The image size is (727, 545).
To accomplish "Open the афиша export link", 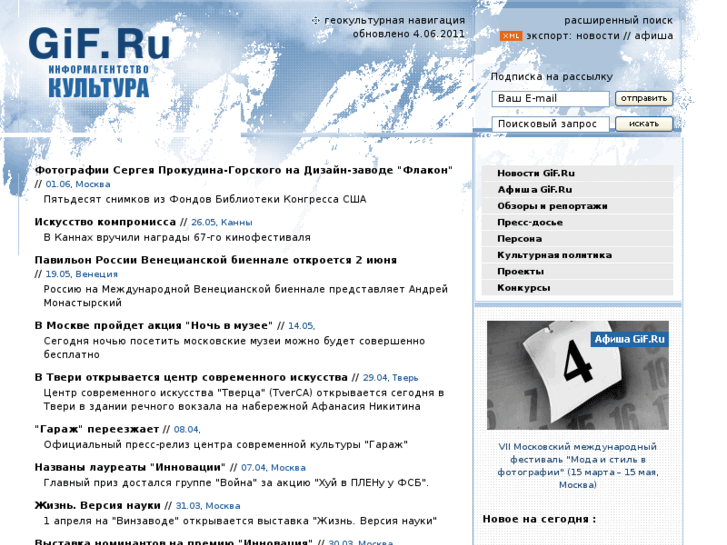I will 654,36.
